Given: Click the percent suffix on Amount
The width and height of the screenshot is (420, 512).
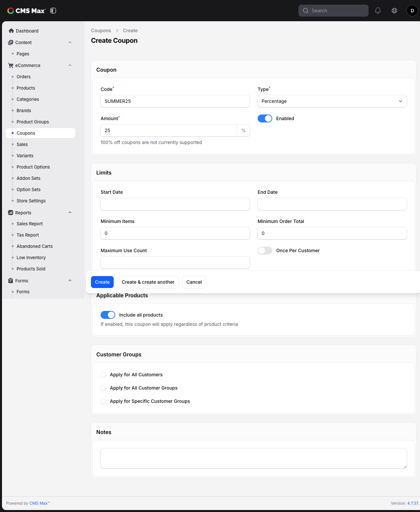Looking at the screenshot, I should [243, 130].
